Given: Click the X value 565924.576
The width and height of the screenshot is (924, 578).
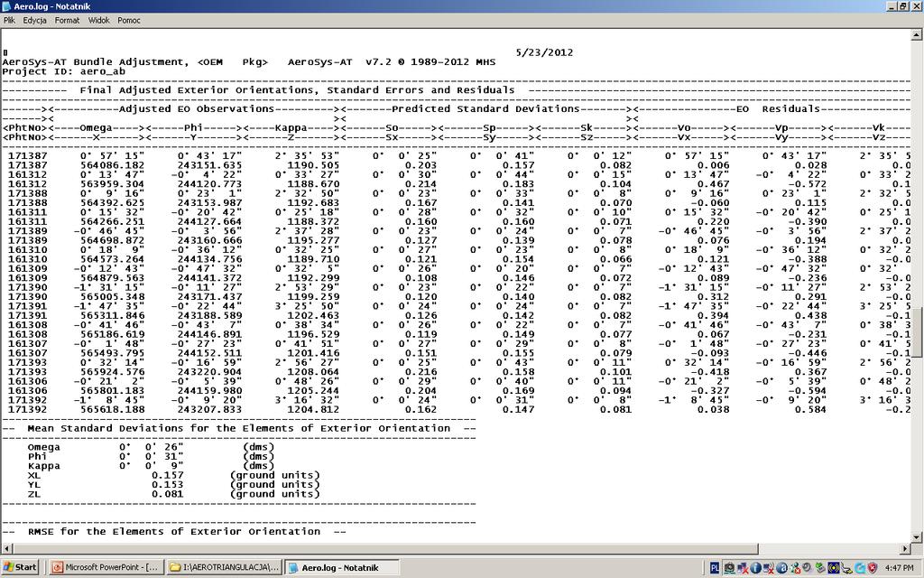Looking at the screenshot, I should point(112,372).
